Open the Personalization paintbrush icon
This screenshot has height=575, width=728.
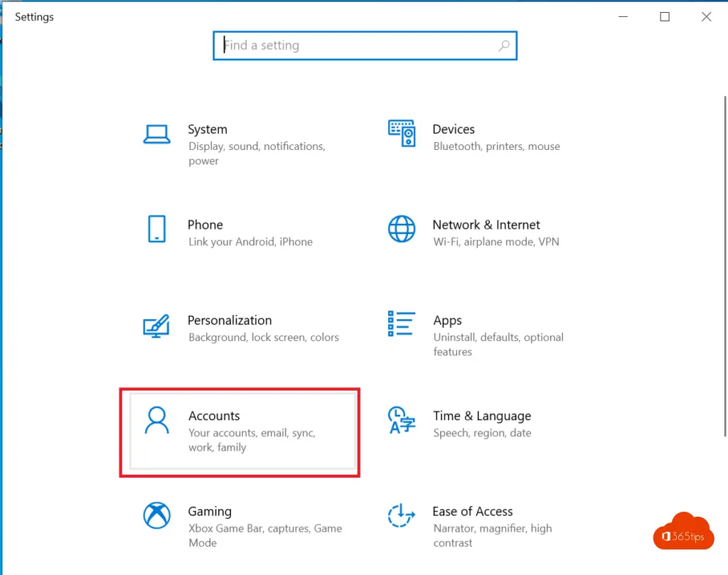pyautogui.click(x=156, y=326)
